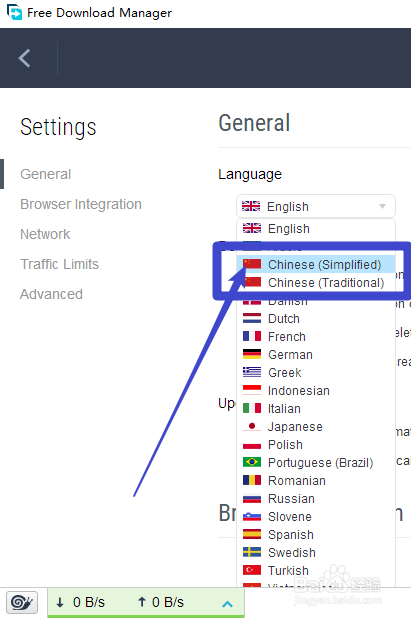
Task: Select Japanese from language list
Action: tap(316, 426)
